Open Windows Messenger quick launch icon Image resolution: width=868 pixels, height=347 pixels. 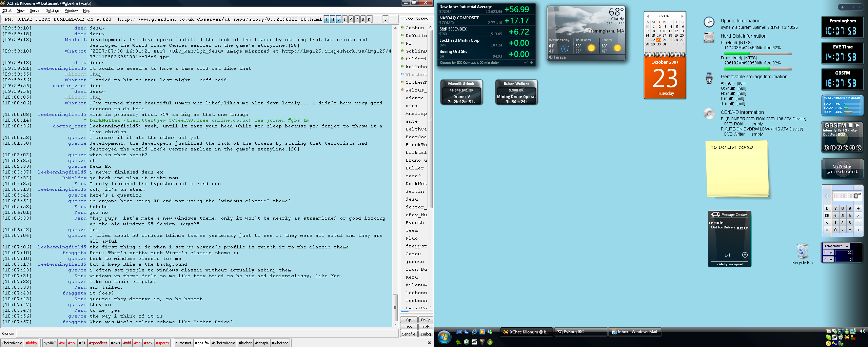pyautogui.click(x=490, y=332)
